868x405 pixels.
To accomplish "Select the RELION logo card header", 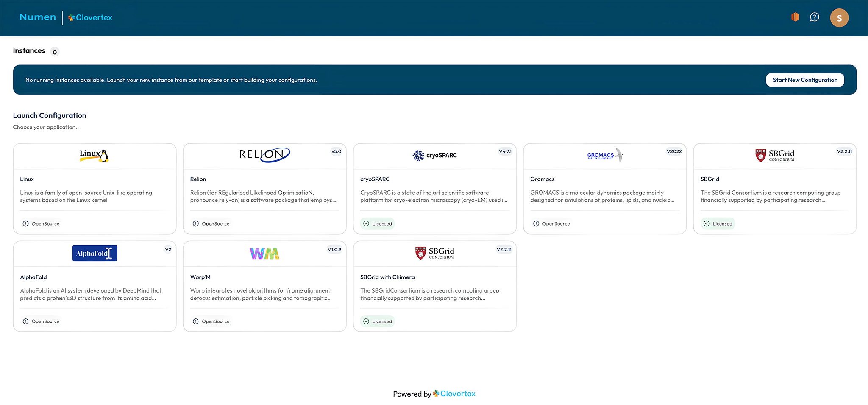I will pos(264,155).
